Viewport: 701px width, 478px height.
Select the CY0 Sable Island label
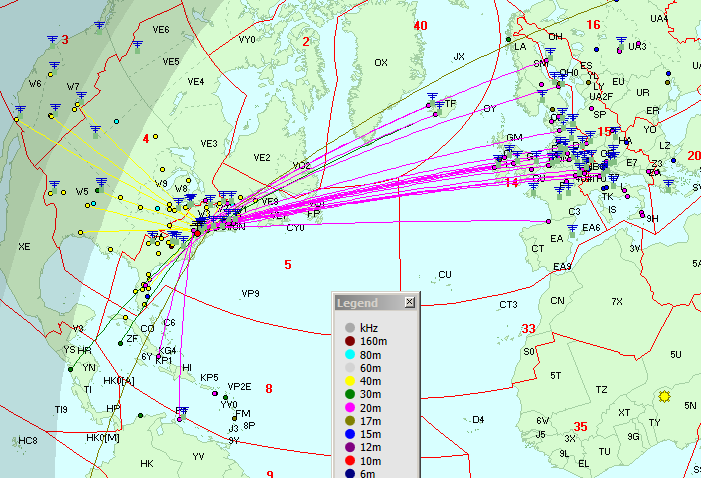(x=295, y=228)
